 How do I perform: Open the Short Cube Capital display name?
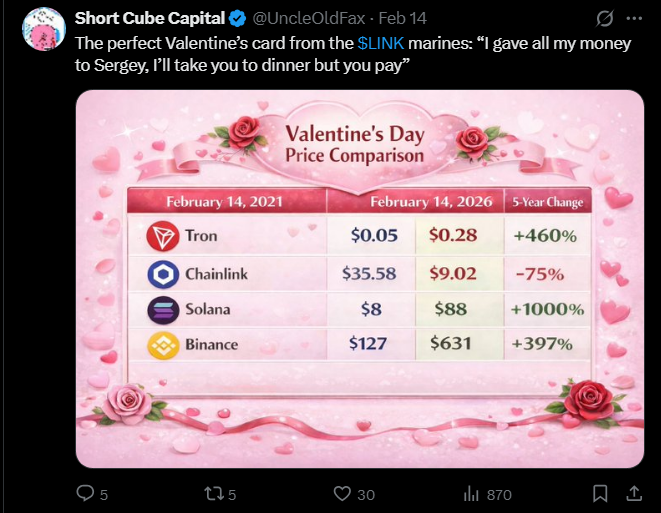(150, 18)
